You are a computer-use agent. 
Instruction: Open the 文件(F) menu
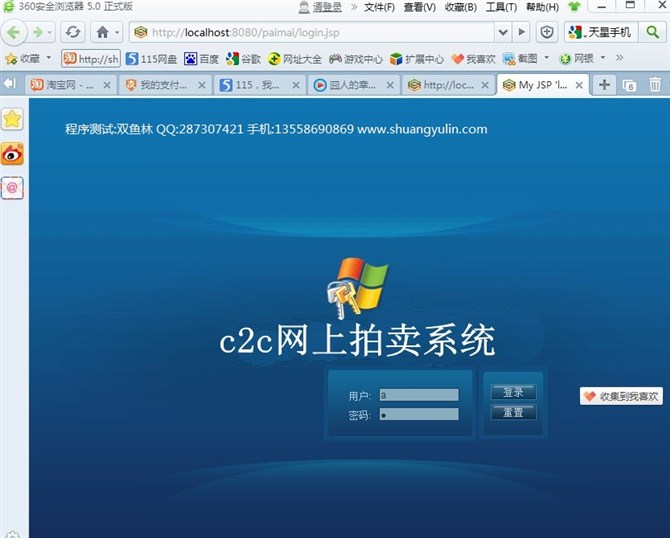point(379,7)
